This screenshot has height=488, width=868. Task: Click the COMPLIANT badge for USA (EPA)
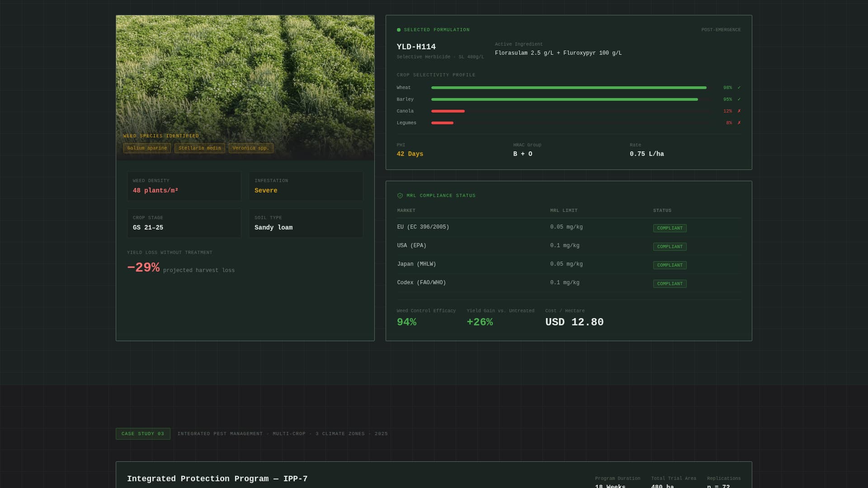[x=670, y=247]
